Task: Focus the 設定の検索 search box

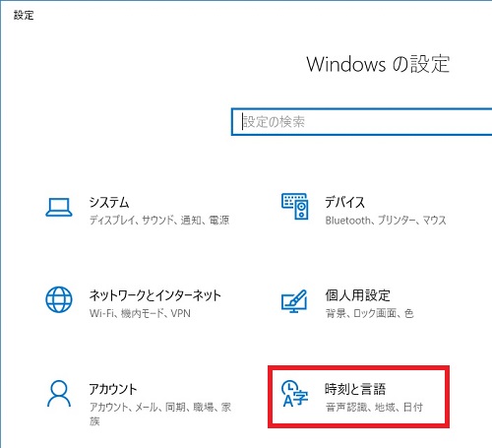Action: tap(361, 122)
